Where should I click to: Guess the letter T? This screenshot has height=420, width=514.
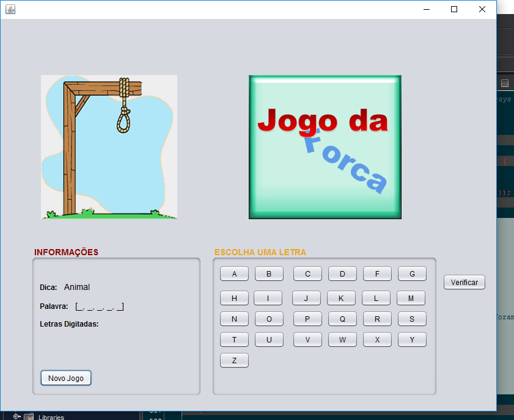click(x=234, y=339)
